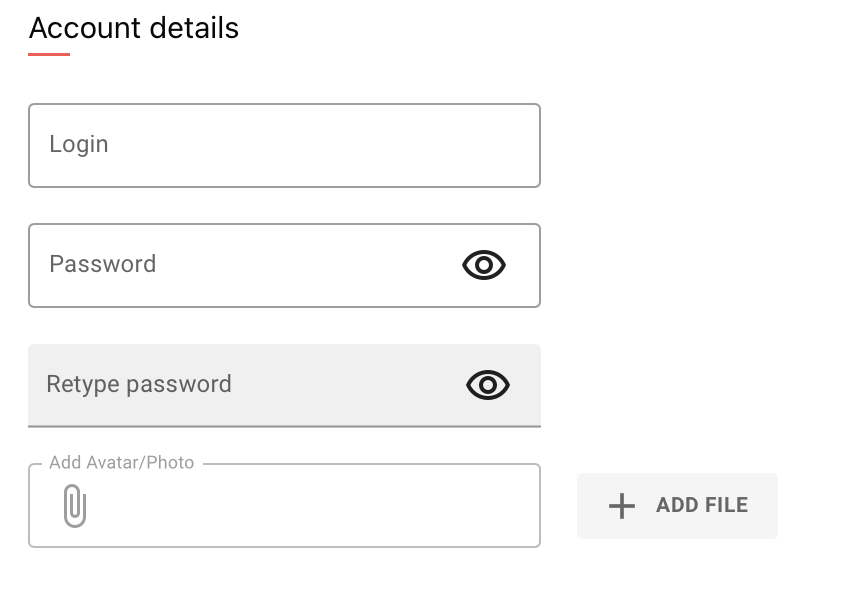Viewport: 856px width, 590px height.
Task: Focus the Login input field
Action: click(x=284, y=145)
